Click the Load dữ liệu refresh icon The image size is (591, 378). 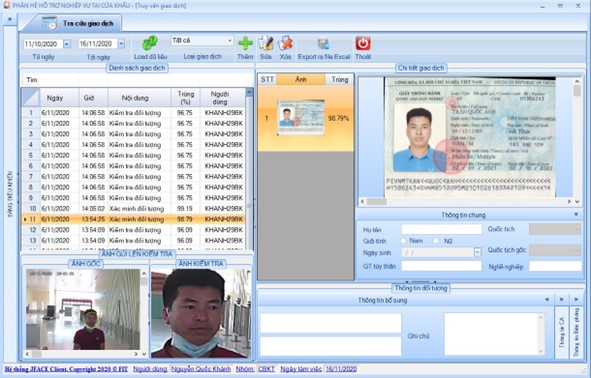coord(150,43)
